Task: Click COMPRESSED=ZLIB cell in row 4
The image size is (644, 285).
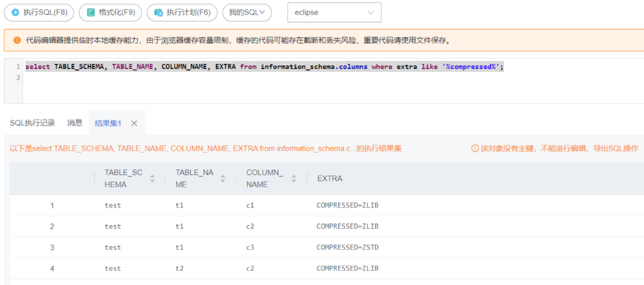Action: 348,268
